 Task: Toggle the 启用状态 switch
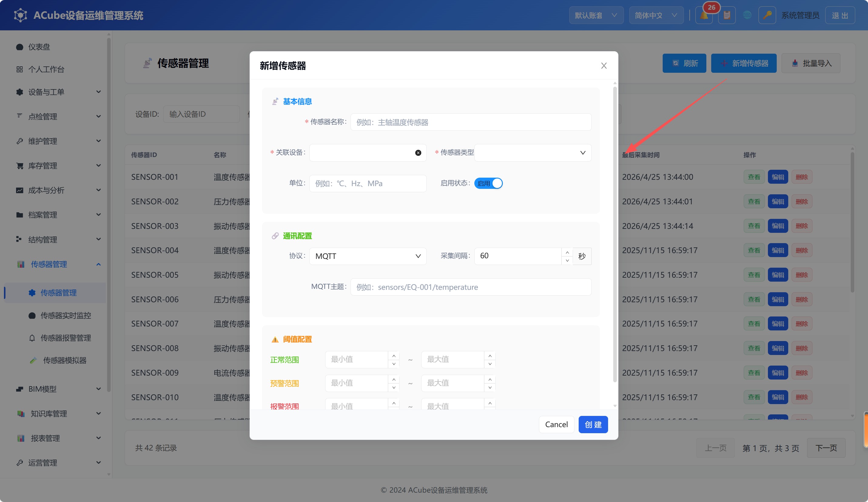point(488,183)
